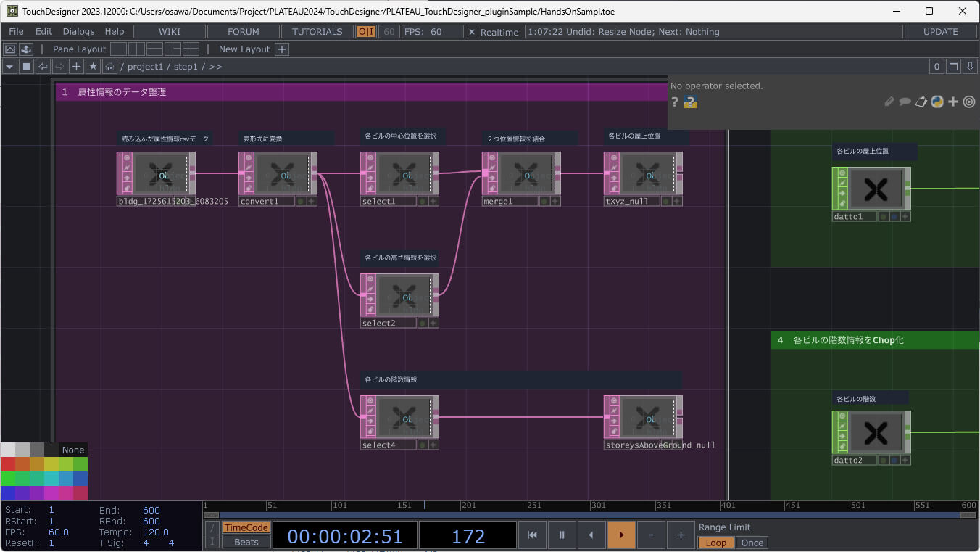Navigate to step1 in the path

[186, 67]
